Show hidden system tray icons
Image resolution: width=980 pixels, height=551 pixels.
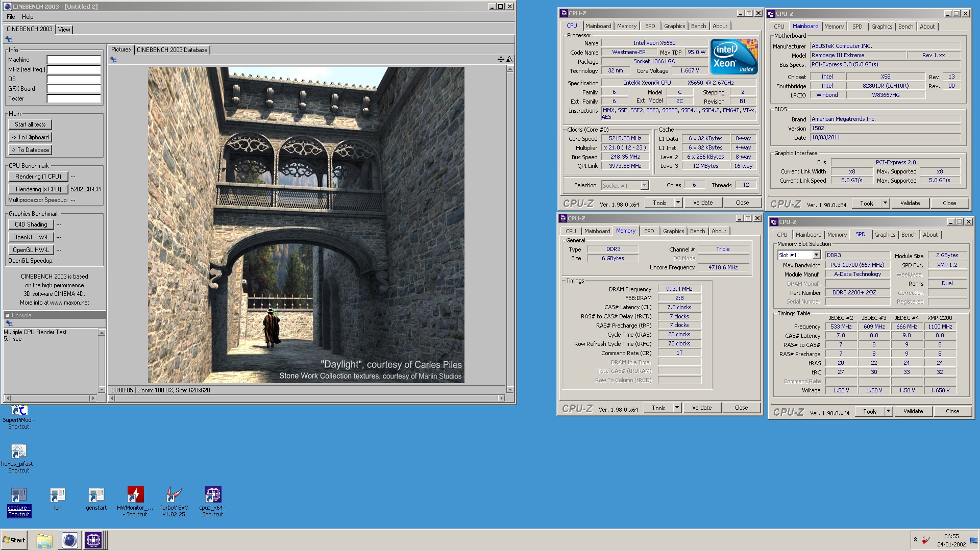[915, 540]
